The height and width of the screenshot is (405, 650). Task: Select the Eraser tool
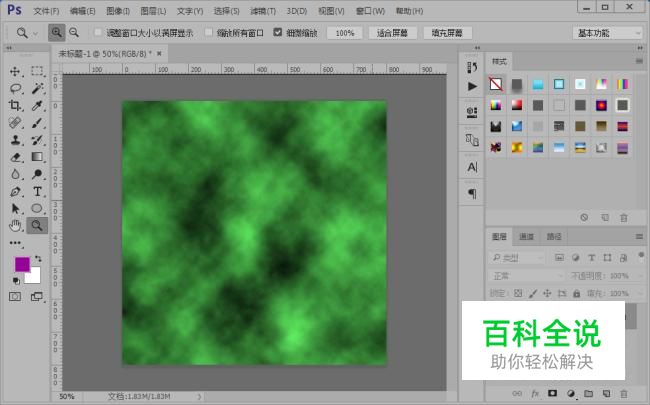(x=15, y=157)
